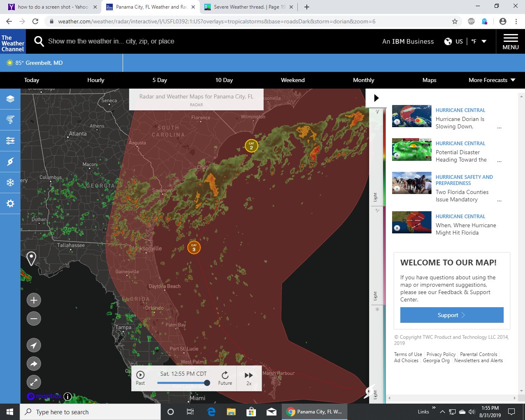The width and height of the screenshot is (525, 420).
Task: Click the blue Support button
Action: point(452,315)
